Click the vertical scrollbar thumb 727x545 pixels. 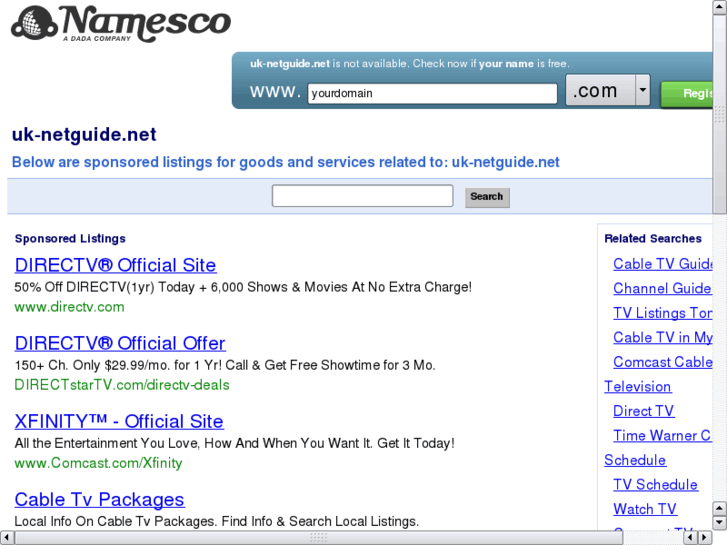[720, 114]
